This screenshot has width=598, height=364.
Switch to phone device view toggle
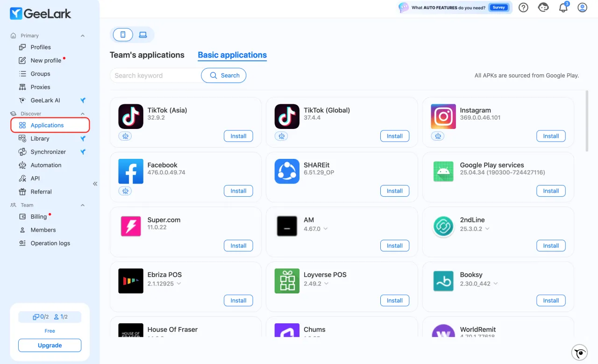[x=123, y=35]
